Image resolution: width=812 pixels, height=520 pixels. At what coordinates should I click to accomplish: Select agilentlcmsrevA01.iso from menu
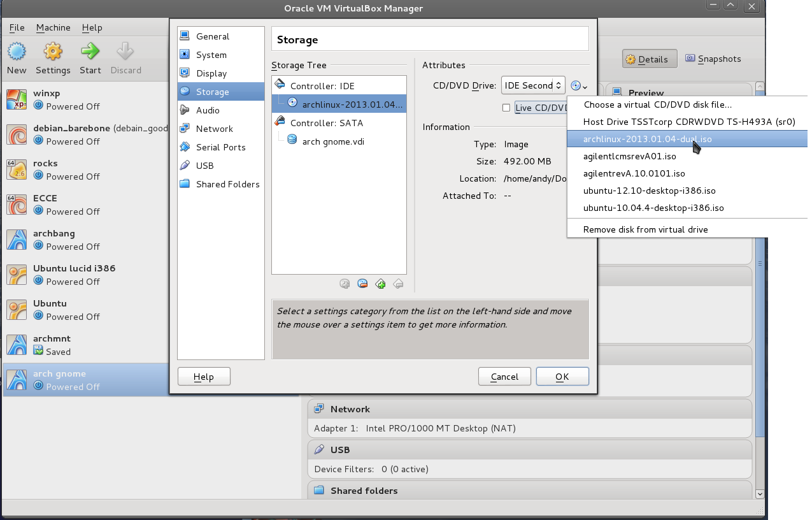(687, 156)
